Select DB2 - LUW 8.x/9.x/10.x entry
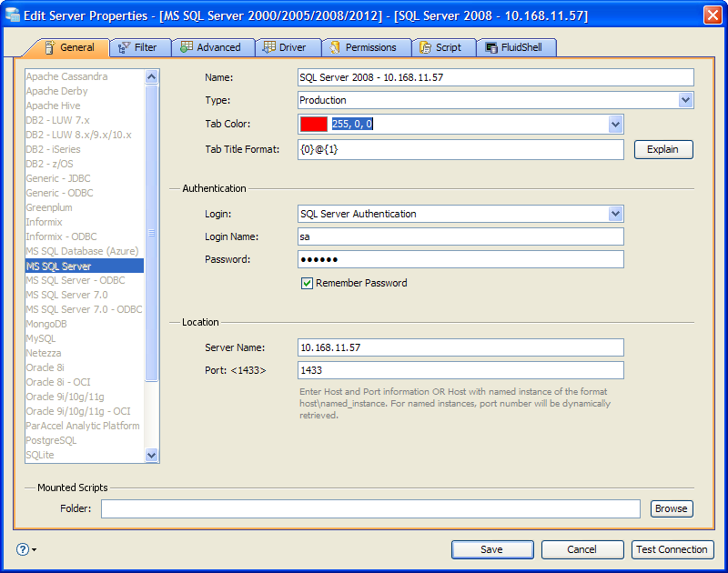The image size is (728, 573). click(x=78, y=135)
